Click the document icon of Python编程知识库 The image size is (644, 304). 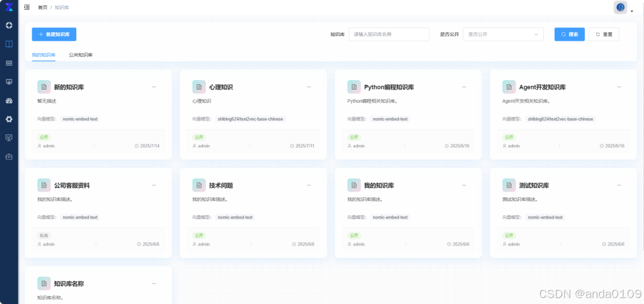pos(354,87)
